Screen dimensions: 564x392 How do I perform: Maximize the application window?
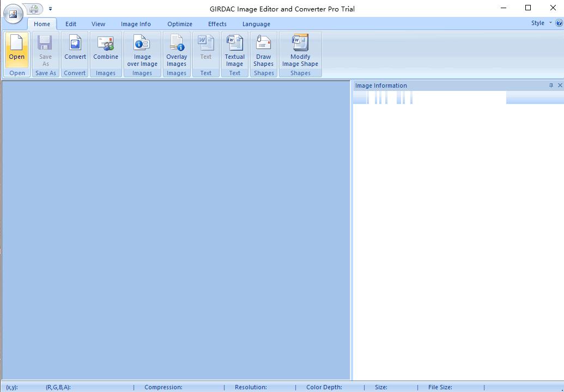pos(528,8)
